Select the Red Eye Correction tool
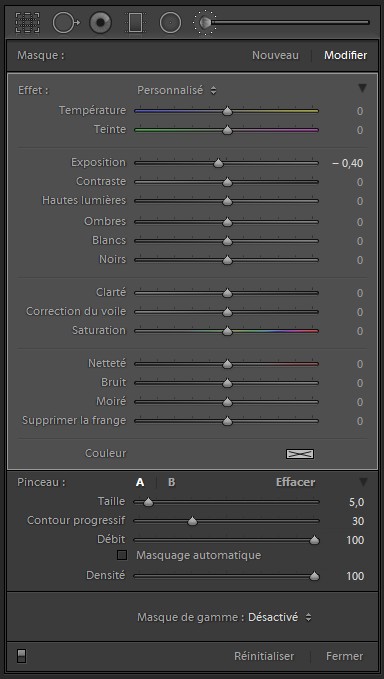The image size is (384, 679). coord(100,23)
